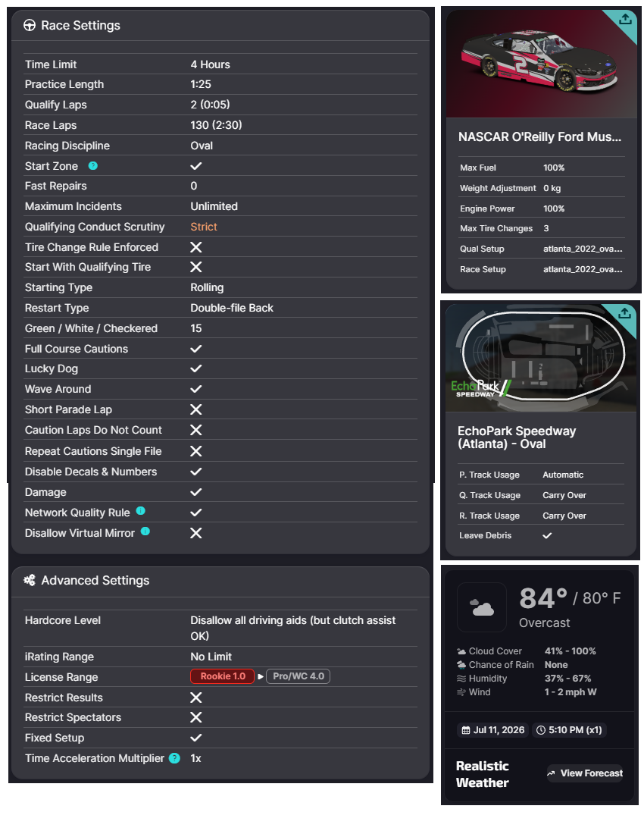Click the checkmark in the Start Zone row
Viewport: 644px width, 834px height.
pyautogui.click(x=196, y=166)
